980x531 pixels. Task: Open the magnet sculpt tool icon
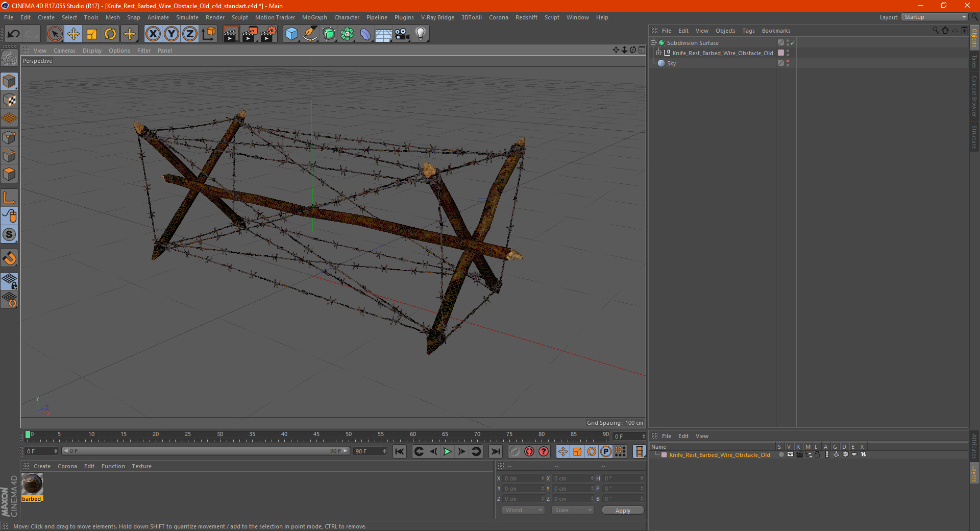(x=9, y=258)
